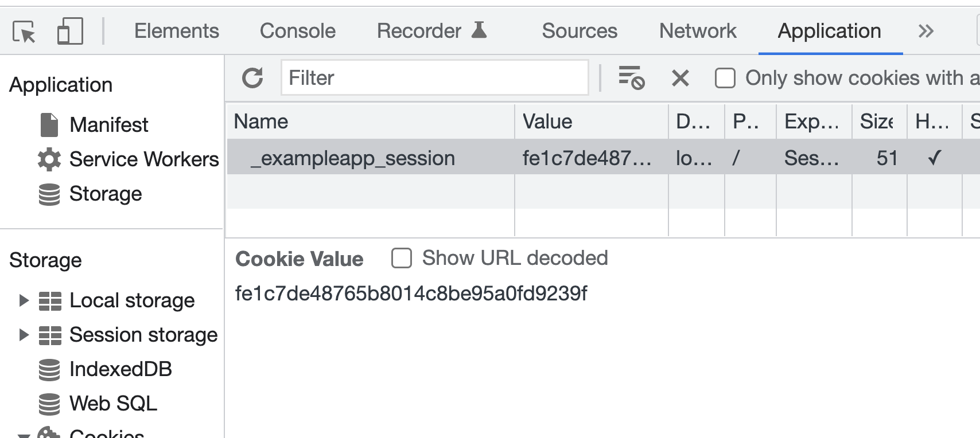Click the refresh cookies icon

(x=252, y=78)
